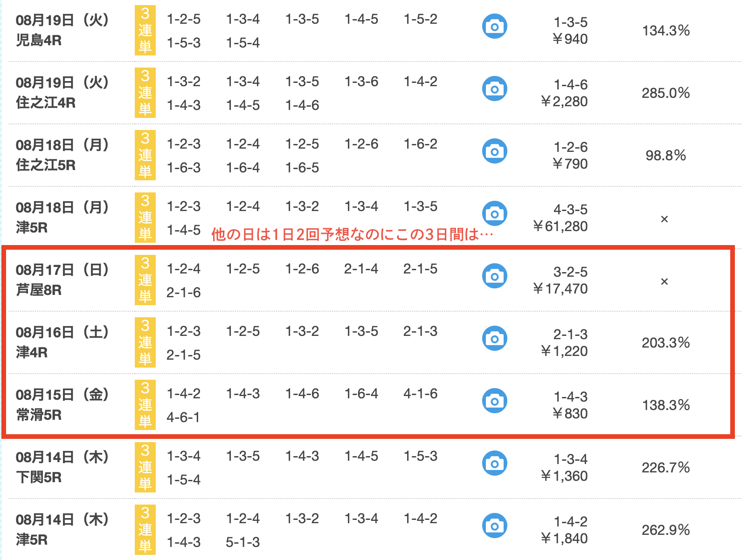Click the 3連単 badge in 芦屋8R row

pyautogui.click(x=145, y=280)
